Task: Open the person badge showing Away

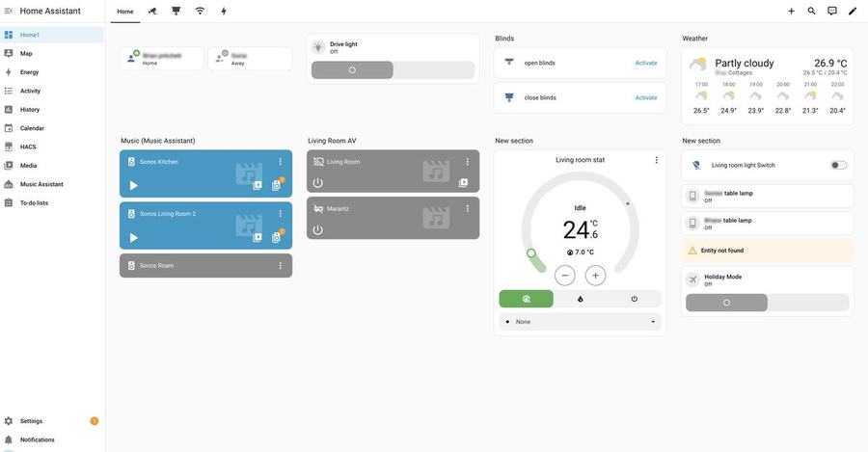Action: click(250, 58)
